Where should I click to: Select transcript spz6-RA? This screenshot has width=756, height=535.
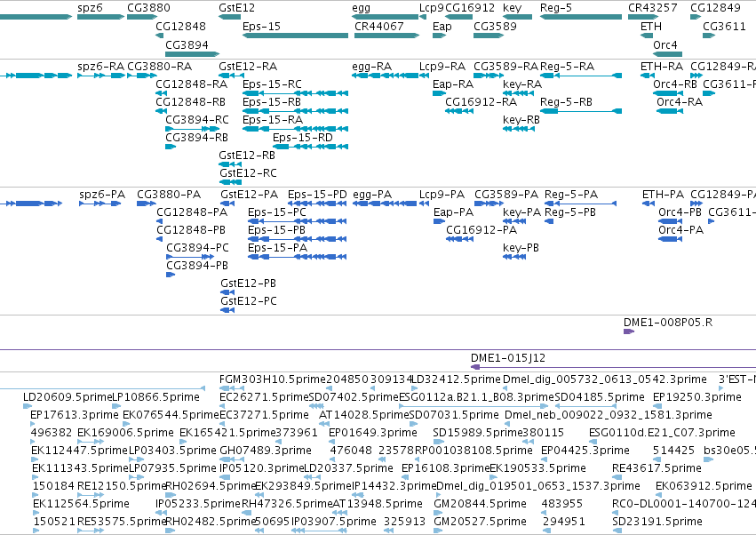tap(100, 76)
